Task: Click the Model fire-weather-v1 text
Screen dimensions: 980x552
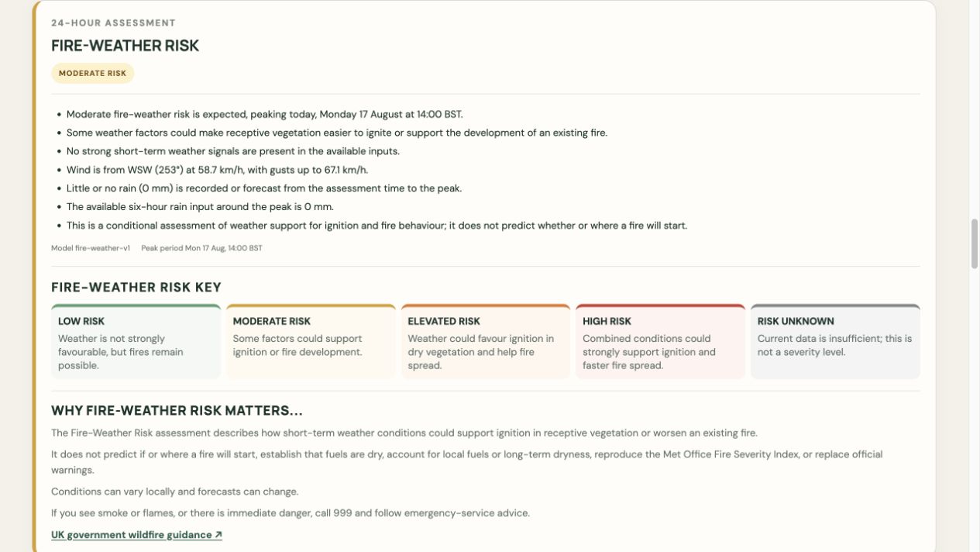Action: pyautogui.click(x=91, y=248)
